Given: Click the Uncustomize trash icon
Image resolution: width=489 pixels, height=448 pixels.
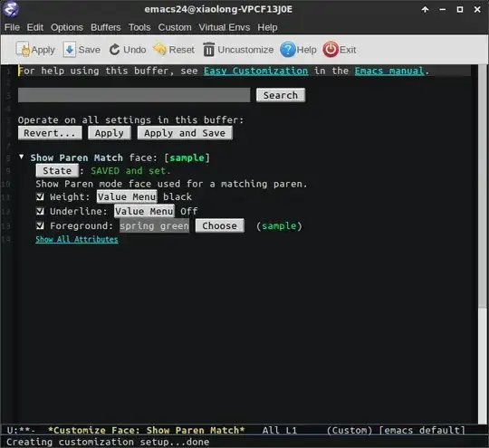Looking at the screenshot, I should coord(208,50).
